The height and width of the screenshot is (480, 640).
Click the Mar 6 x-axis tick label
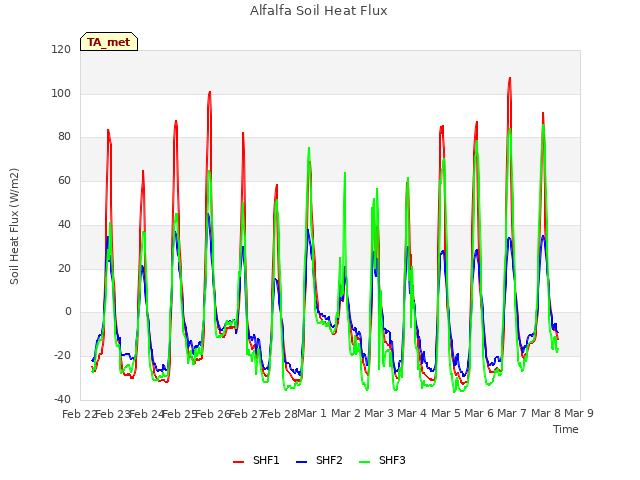[x=479, y=413]
